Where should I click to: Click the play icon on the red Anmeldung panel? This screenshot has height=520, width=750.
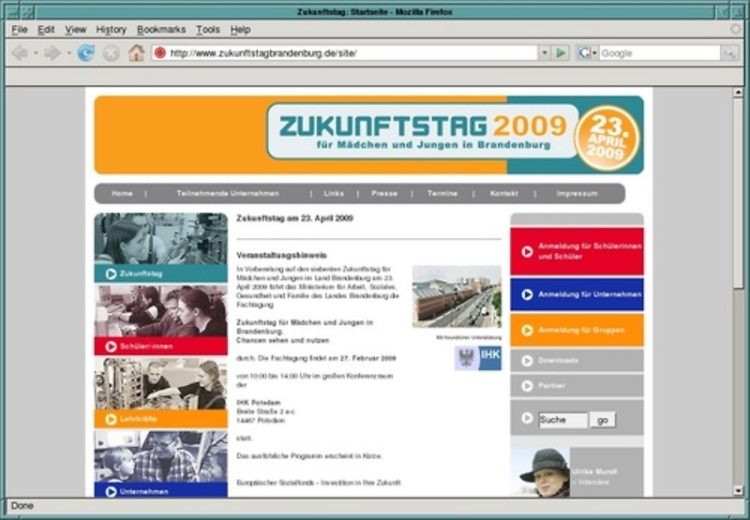(527, 252)
